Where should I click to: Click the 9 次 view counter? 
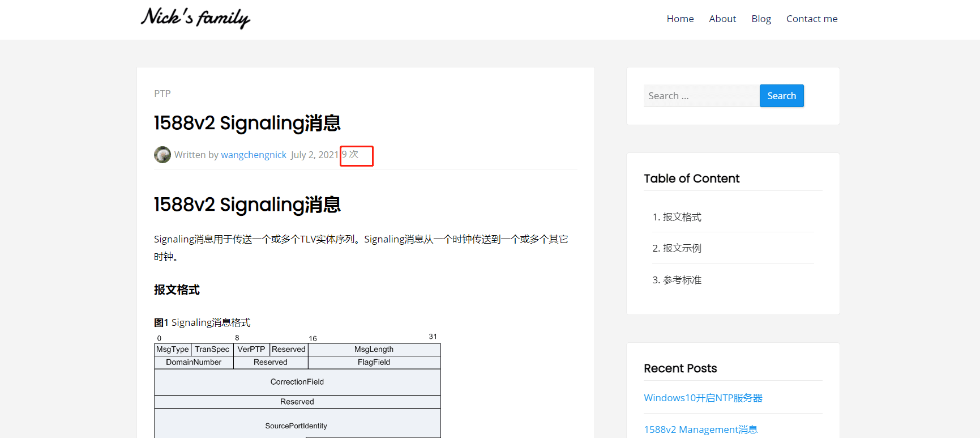(x=350, y=154)
